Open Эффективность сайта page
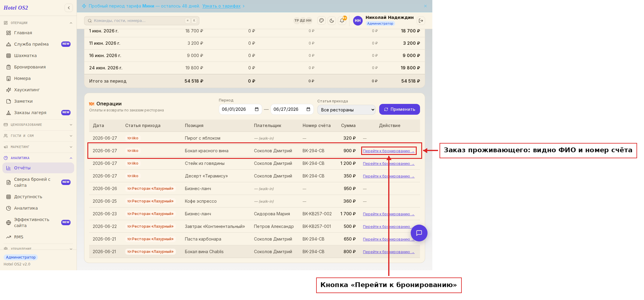Screen dimensions: 644x300 click(38, 223)
